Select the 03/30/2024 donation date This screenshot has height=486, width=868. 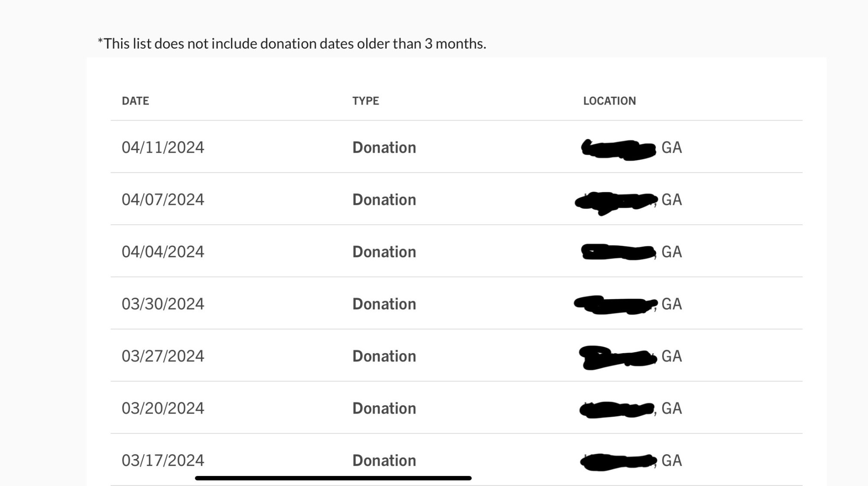coord(163,304)
